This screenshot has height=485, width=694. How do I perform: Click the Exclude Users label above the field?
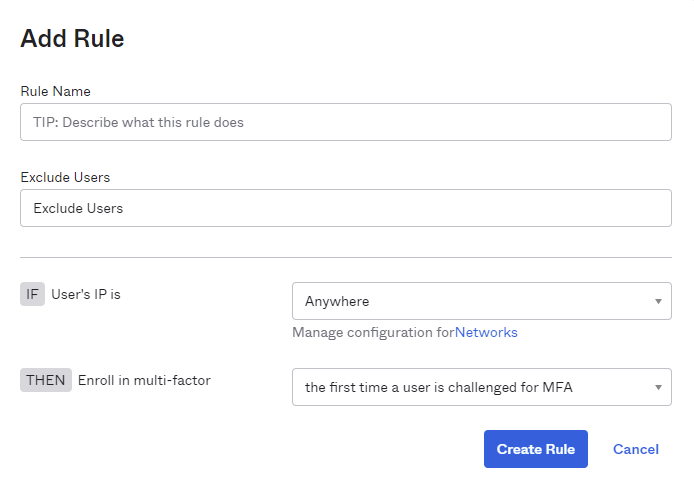coord(65,177)
